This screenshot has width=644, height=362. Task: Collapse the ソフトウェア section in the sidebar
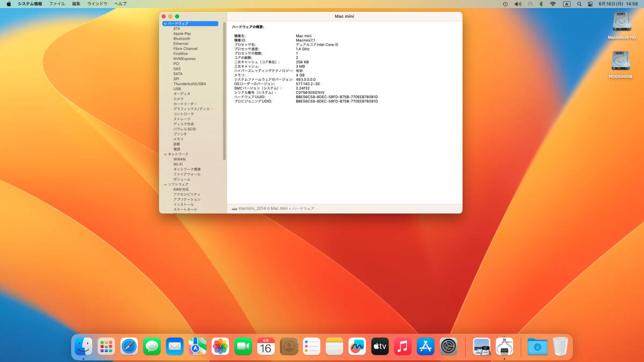click(x=165, y=184)
